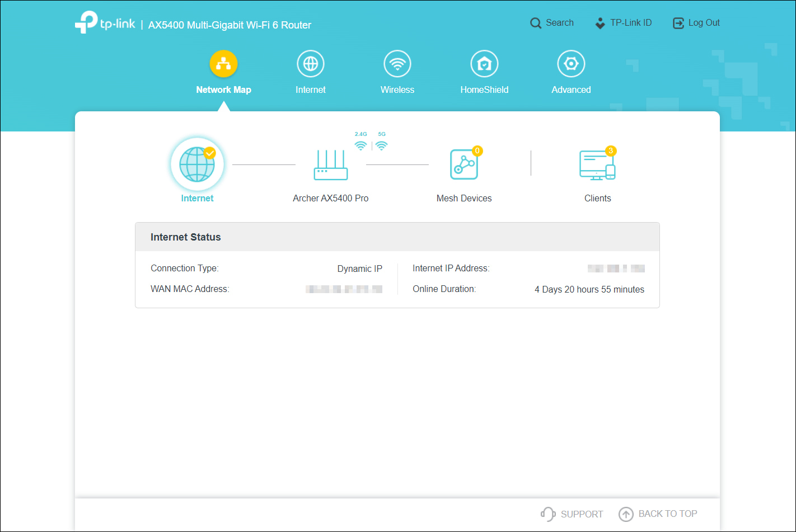Open the HomeShield house-shield icon
The height and width of the screenshot is (532, 796).
484,64
